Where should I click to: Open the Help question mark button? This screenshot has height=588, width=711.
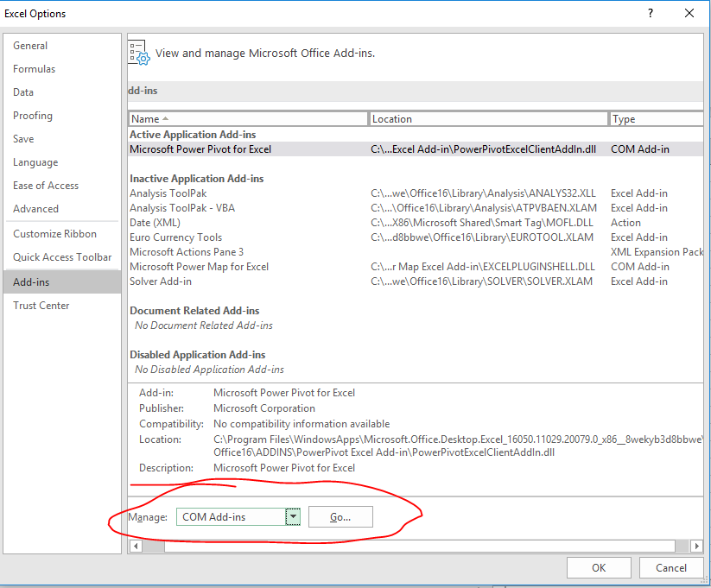click(651, 13)
